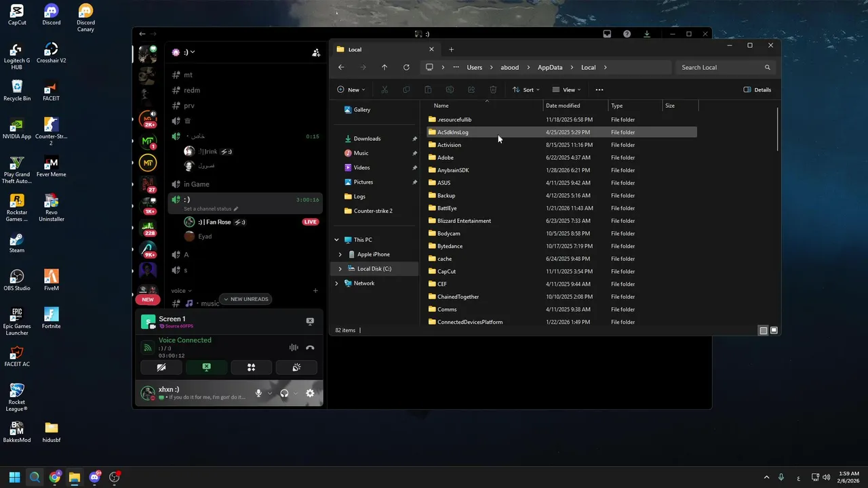Screen dimensions: 868x488
Task: Select the NVIDIA App desktop icon
Action: click(17, 129)
